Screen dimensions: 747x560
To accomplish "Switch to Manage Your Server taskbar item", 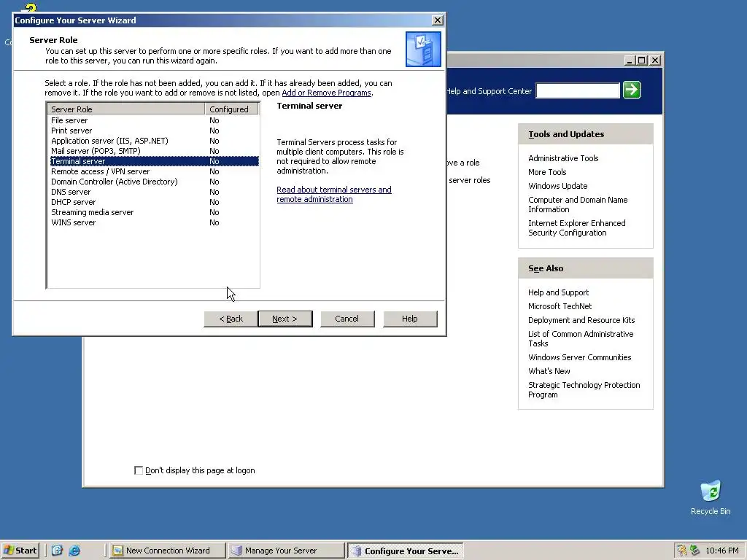I will click(286, 551).
